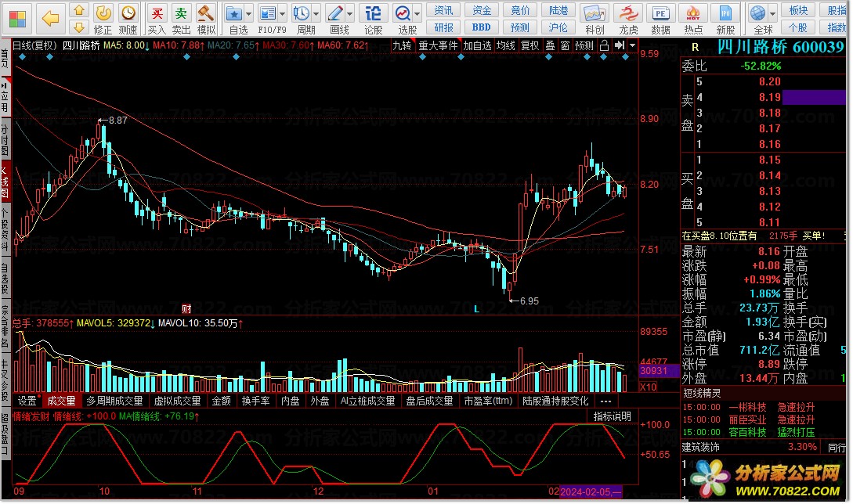Click the 买入 buy icon

[157, 19]
